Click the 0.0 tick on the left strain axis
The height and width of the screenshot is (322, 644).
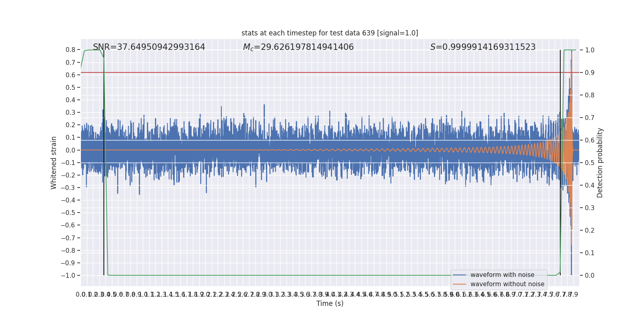tap(70, 150)
